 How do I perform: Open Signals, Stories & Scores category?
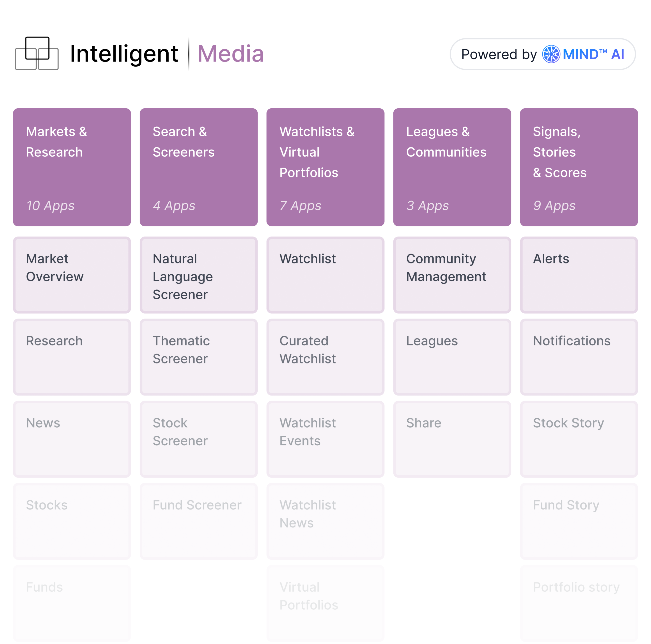pyautogui.click(x=579, y=167)
